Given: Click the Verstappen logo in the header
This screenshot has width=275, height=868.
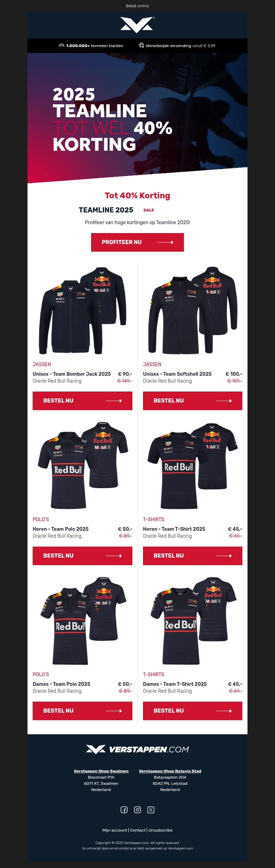Looking at the screenshot, I should (x=137, y=25).
